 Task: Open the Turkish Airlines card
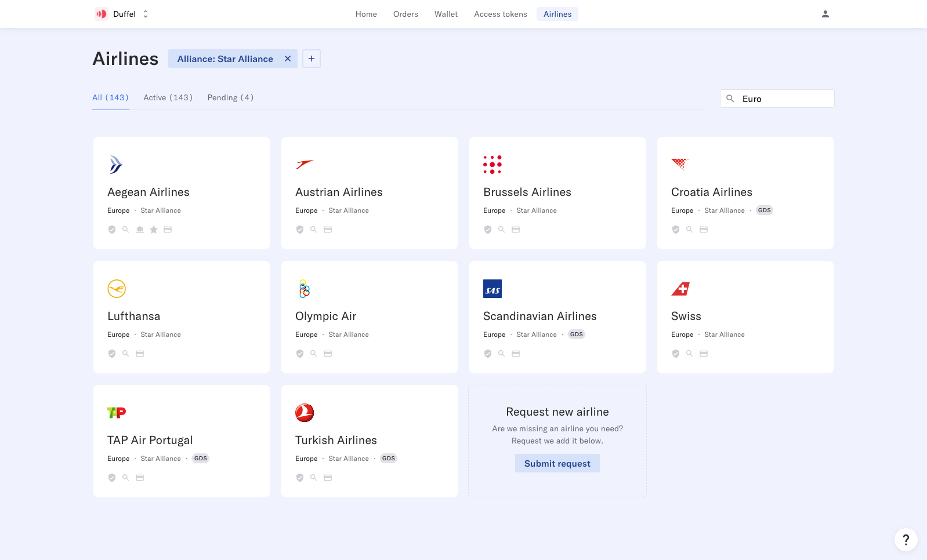point(370,441)
